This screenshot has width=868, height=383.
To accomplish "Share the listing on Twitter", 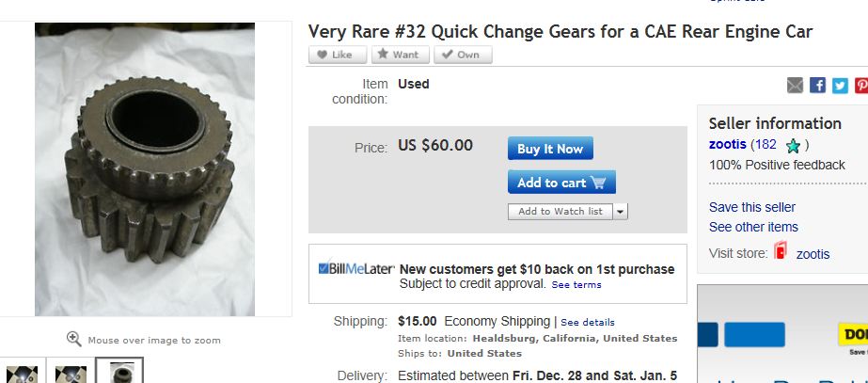I will click(x=840, y=86).
